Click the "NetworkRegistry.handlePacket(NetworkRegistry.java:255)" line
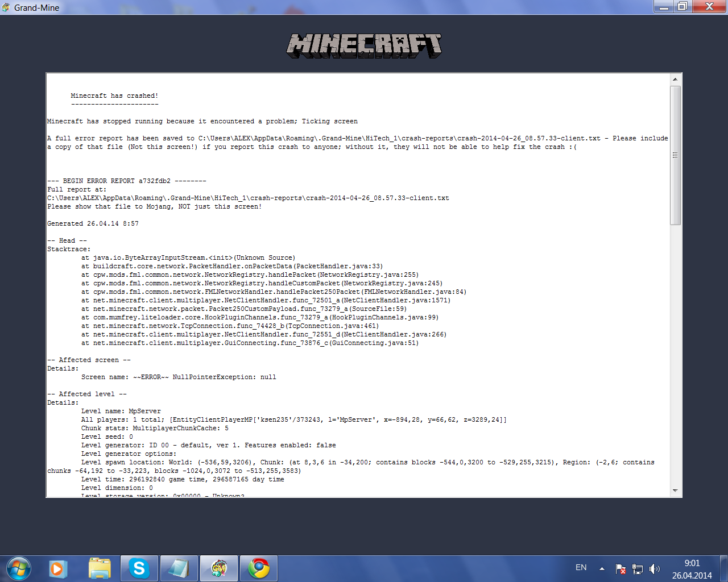The height and width of the screenshot is (582, 728). coord(250,275)
